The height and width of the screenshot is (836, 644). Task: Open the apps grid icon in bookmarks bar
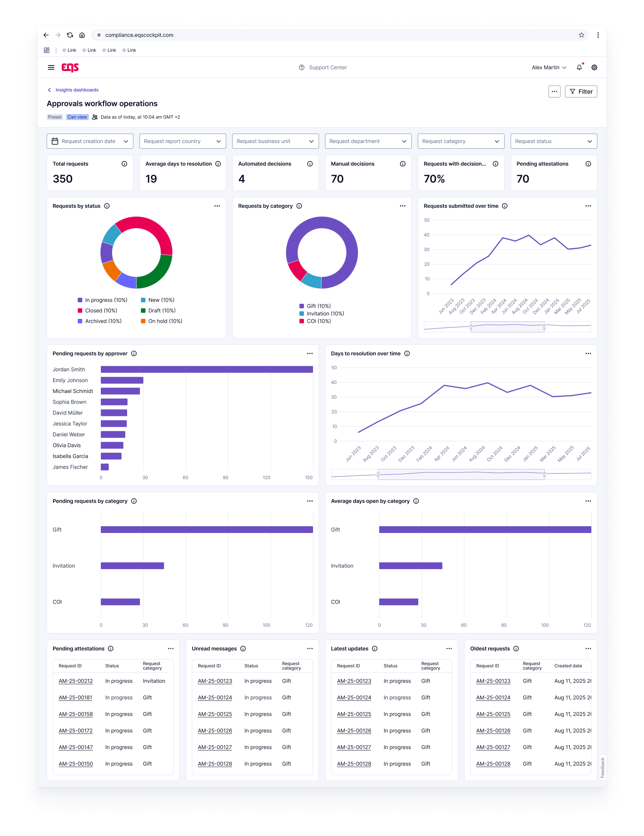(47, 50)
